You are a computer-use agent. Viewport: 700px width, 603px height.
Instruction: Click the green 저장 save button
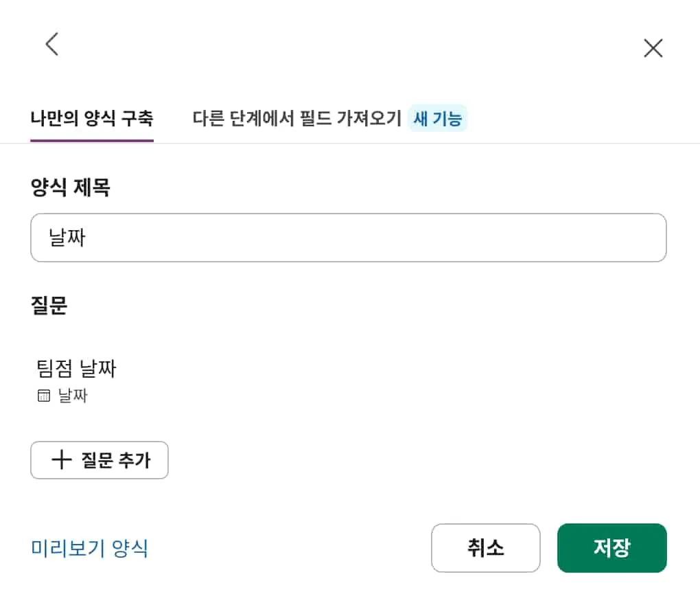click(x=611, y=548)
